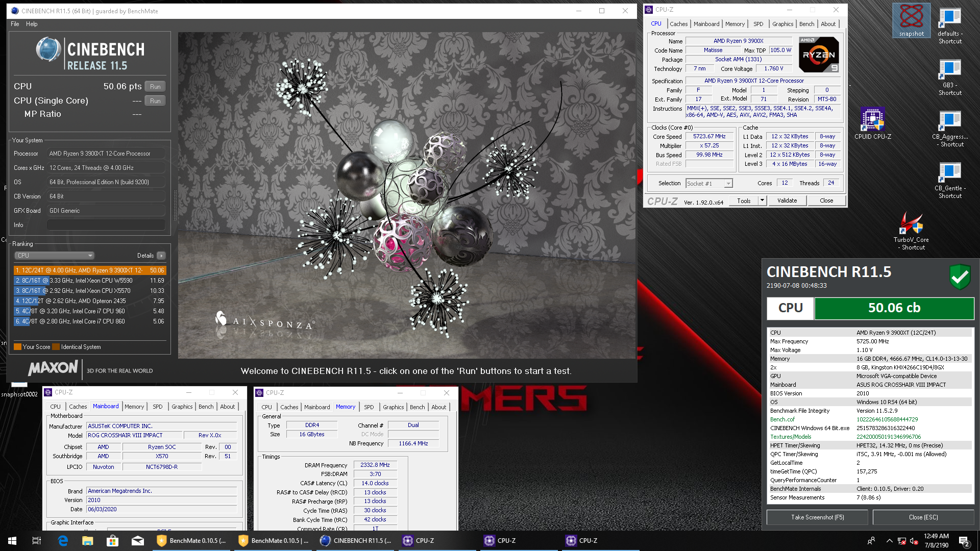Image resolution: width=980 pixels, height=551 pixels.
Task: Click the taskbar clock showing 12:49 AM
Action: click(x=936, y=541)
